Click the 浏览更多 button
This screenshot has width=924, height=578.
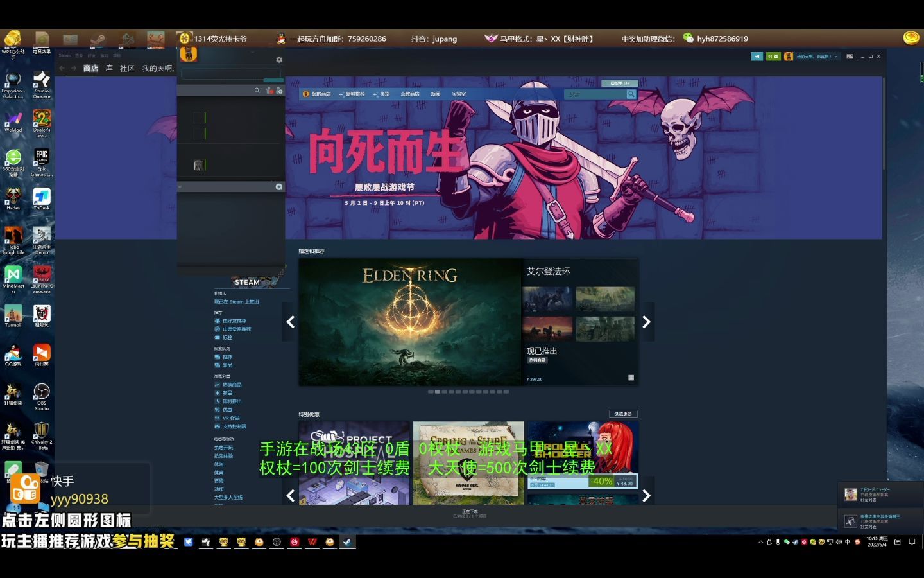623,414
